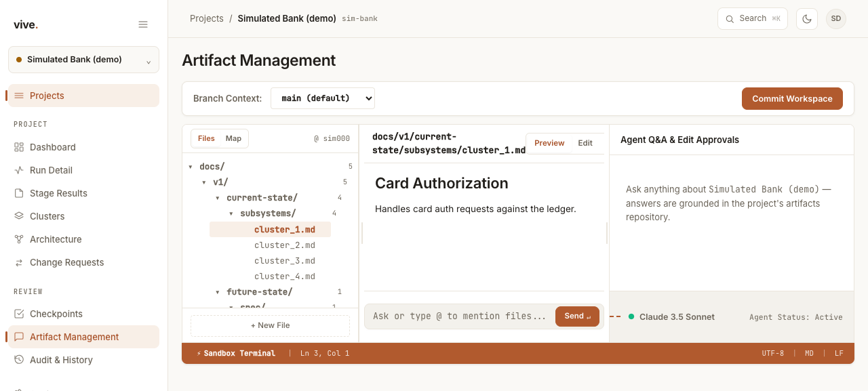868x391 pixels.
Task: Switch to the Map tab
Action: coord(233,138)
